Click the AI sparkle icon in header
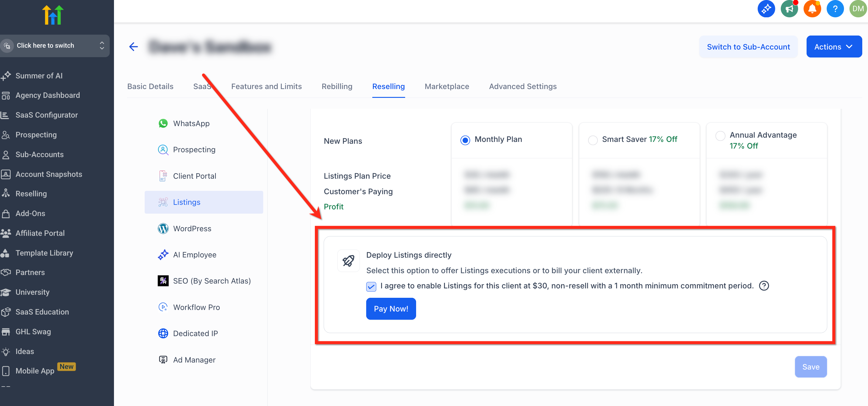The width and height of the screenshot is (868, 406). (766, 9)
